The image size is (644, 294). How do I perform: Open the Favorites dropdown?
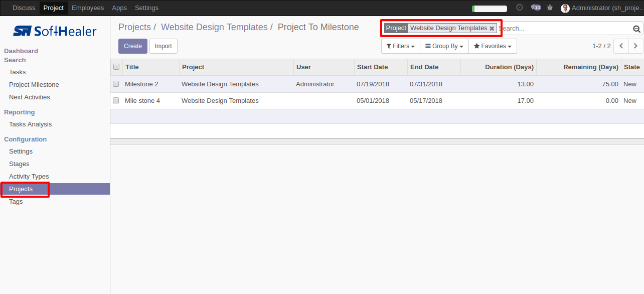coord(493,46)
